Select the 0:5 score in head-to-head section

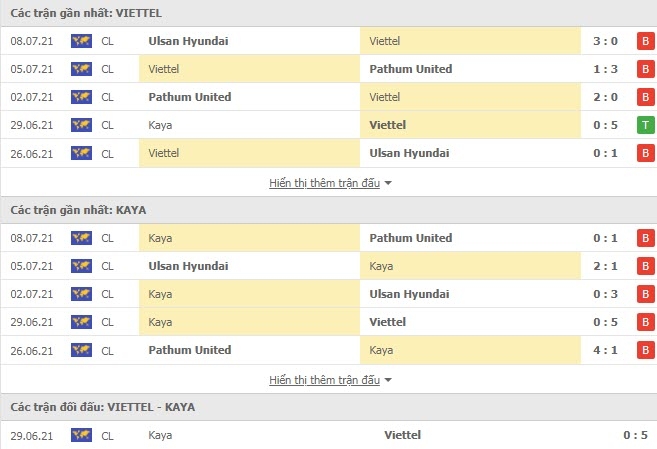[636, 435]
